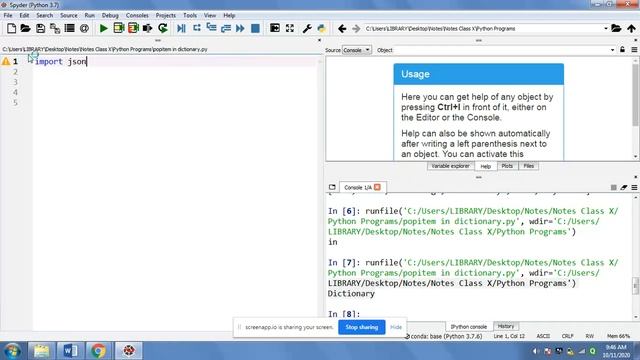
Task: Open the IPython console options menu
Action: click(634, 187)
